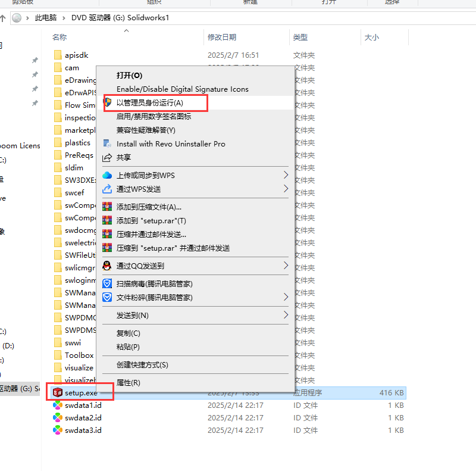Image resolution: width=476 pixels, height=471 pixels.
Task: Click the swdata1.id file icon
Action: click(x=58, y=405)
